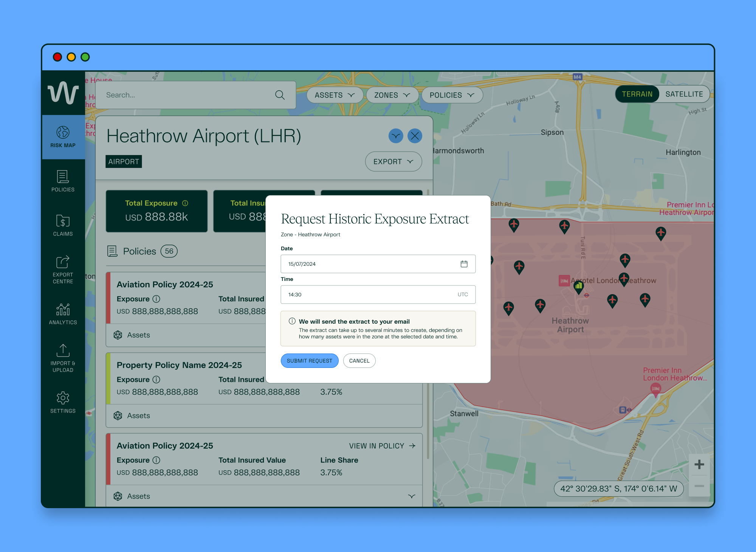Close the Heathrow Airport panel
The width and height of the screenshot is (756, 552).
[x=415, y=136]
